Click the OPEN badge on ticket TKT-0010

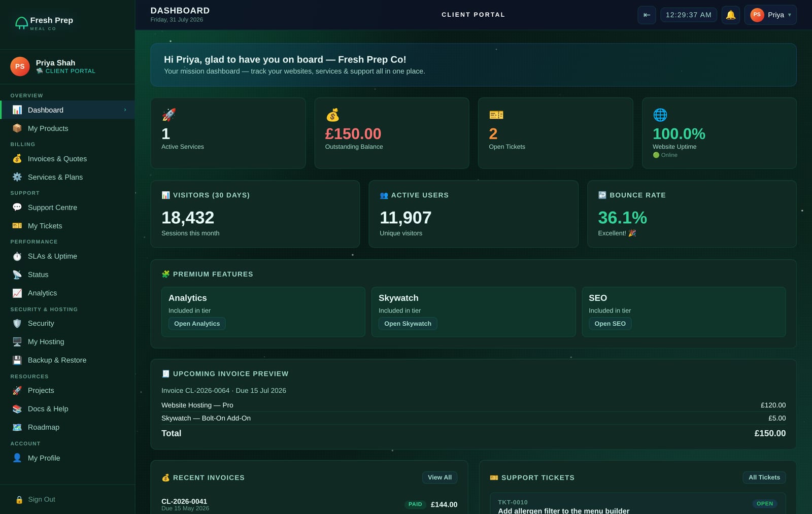[x=765, y=504]
